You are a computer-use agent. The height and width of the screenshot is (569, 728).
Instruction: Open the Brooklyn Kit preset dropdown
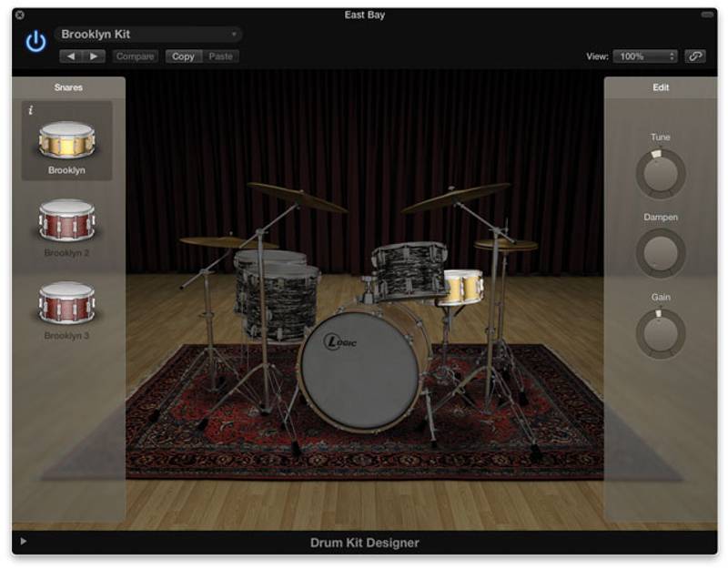(148, 35)
